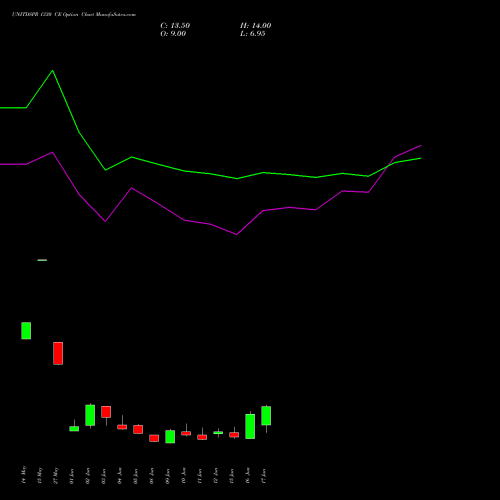The image size is (500, 500).
Task: Select the '05 Jun' date label
Action: click(135, 475)
